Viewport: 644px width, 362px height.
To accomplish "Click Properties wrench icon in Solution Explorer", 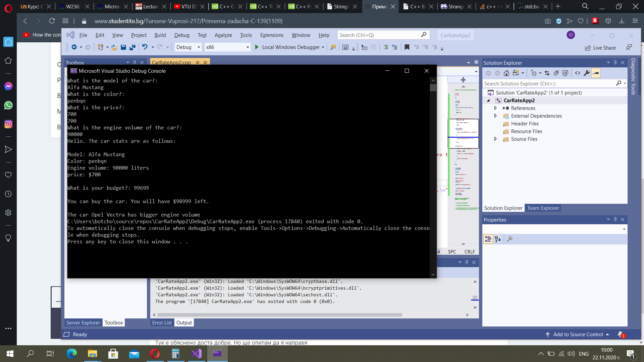I will pos(587,73).
